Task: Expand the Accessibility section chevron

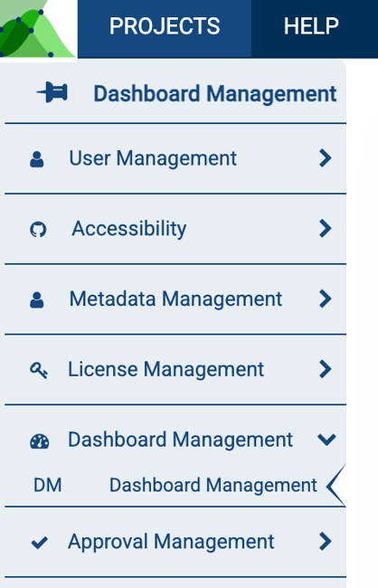Action: [x=326, y=228]
